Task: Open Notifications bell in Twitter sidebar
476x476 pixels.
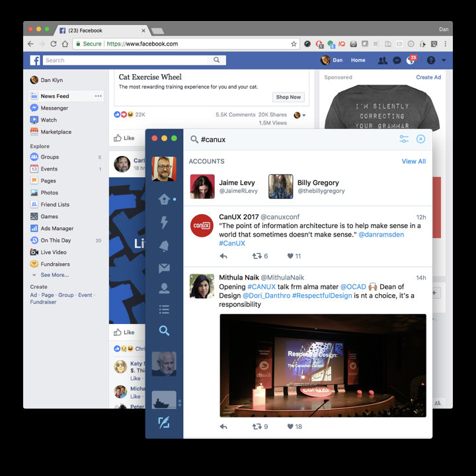Action: coord(164,246)
